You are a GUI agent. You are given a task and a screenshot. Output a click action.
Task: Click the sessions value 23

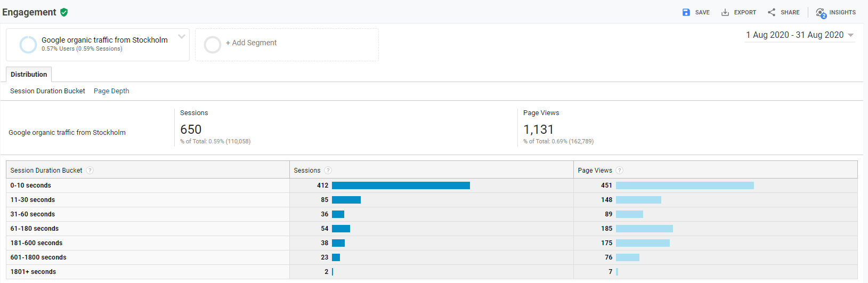(325, 257)
